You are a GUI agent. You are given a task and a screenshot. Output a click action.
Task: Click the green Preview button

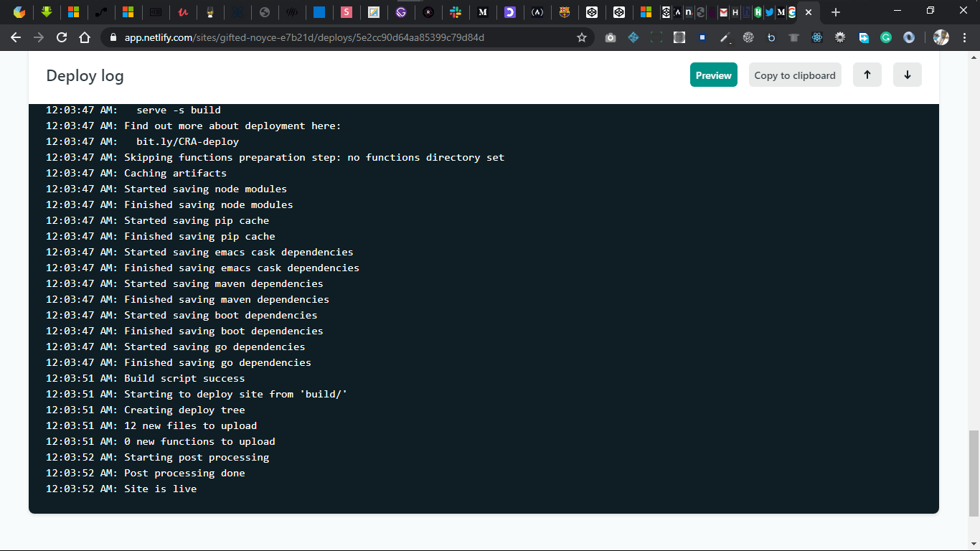(x=713, y=75)
